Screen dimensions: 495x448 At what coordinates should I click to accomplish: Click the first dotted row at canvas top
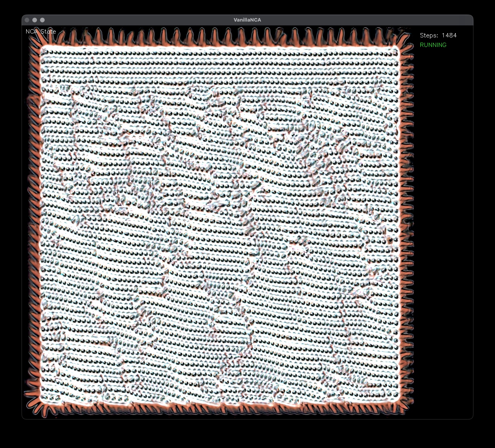point(220,53)
